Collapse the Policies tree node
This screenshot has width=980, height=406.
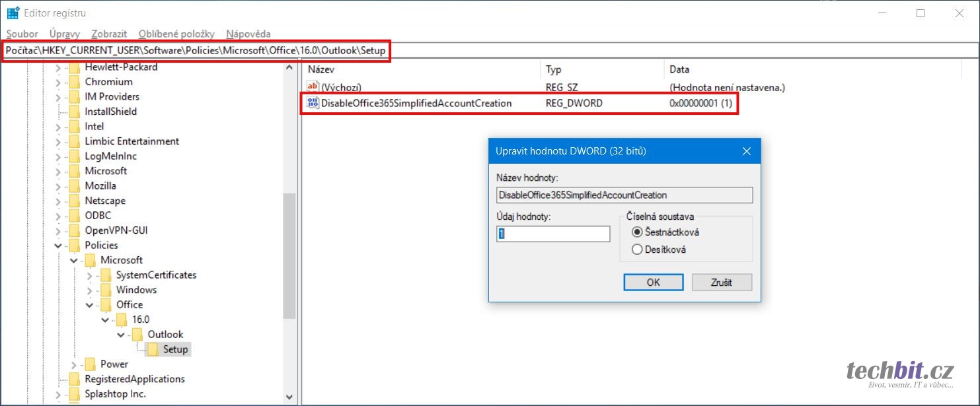coord(58,246)
